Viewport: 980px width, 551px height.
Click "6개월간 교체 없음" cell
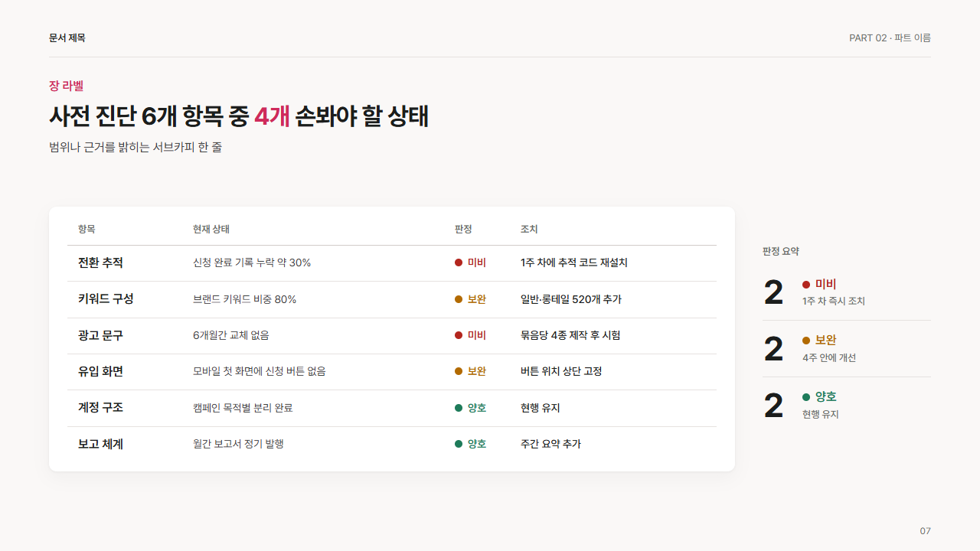click(231, 335)
